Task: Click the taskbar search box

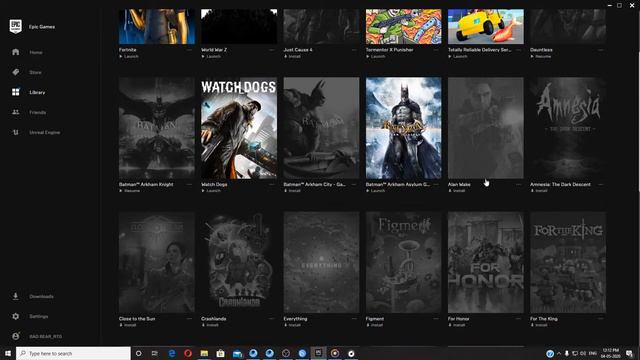Action: click(73, 353)
